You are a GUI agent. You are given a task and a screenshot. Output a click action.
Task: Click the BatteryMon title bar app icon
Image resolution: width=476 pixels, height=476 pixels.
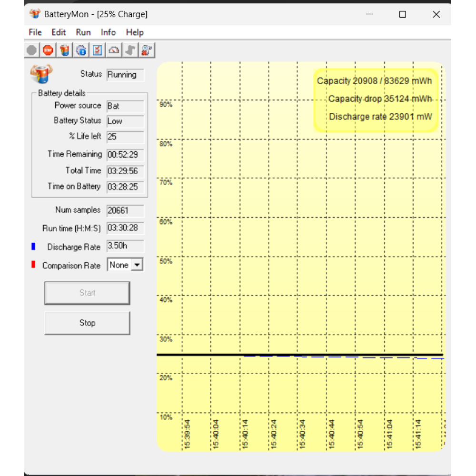35,14
